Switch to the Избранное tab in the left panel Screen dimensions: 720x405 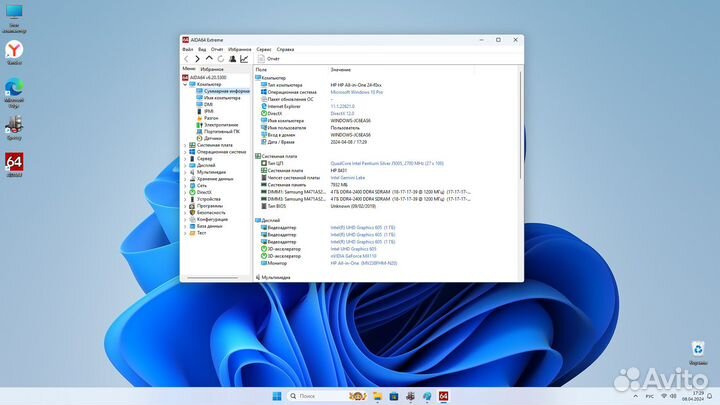[212, 69]
